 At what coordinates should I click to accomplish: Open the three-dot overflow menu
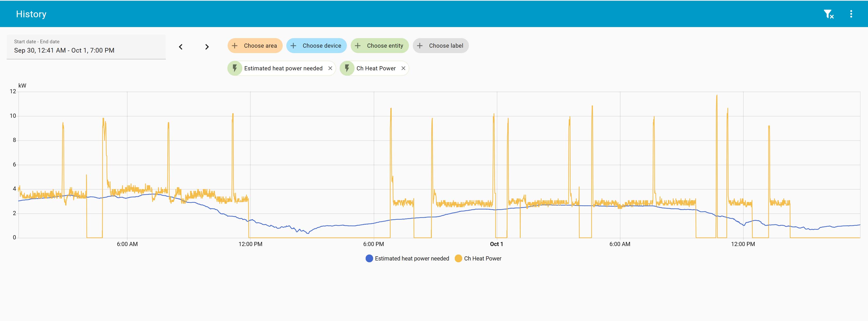point(851,14)
